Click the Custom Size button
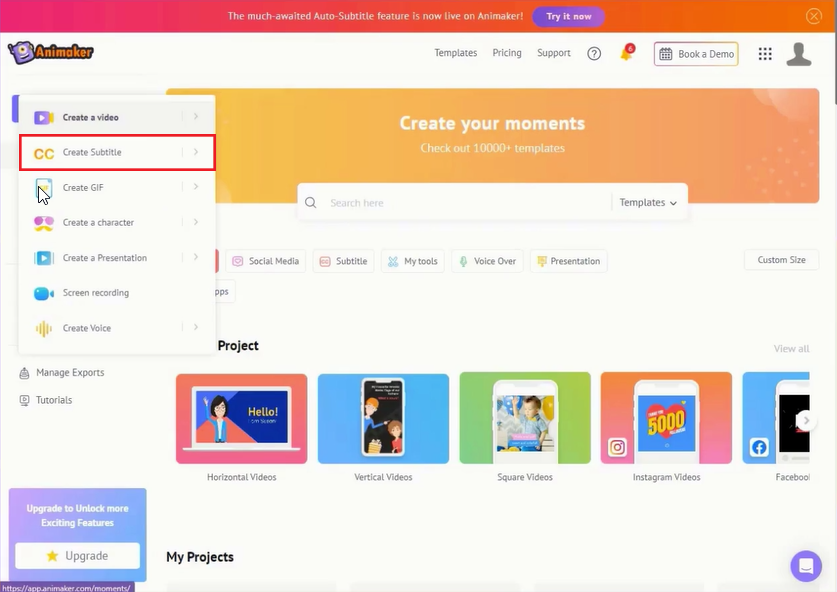Image resolution: width=837 pixels, height=592 pixels. [781, 260]
